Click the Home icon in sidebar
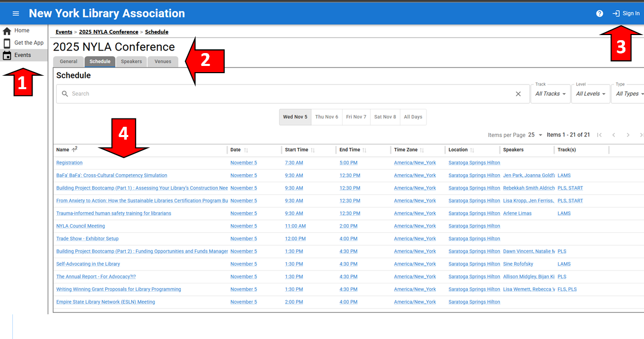 7,31
